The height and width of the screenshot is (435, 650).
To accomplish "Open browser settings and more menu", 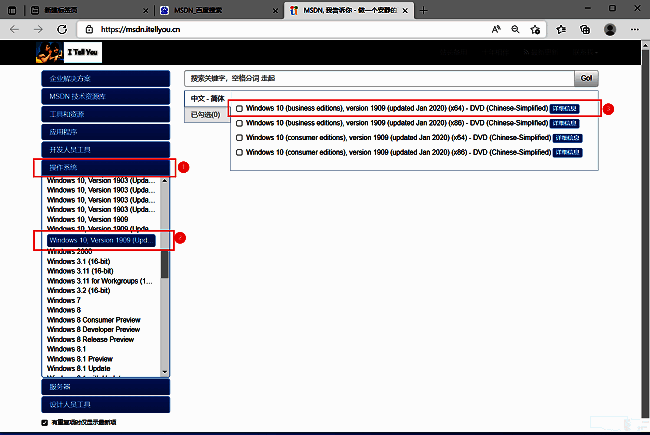I will pyautogui.click(x=635, y=30).
